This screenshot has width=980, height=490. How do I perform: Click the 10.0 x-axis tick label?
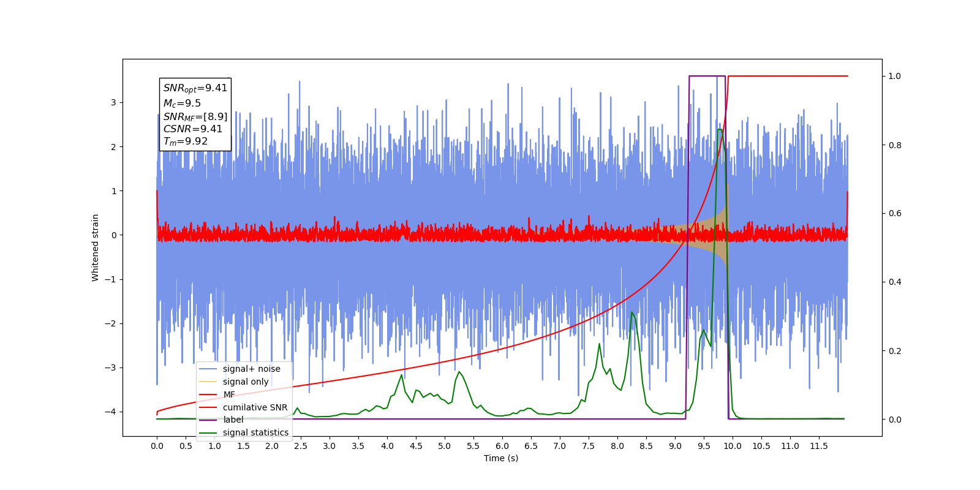tap(733, 446)
